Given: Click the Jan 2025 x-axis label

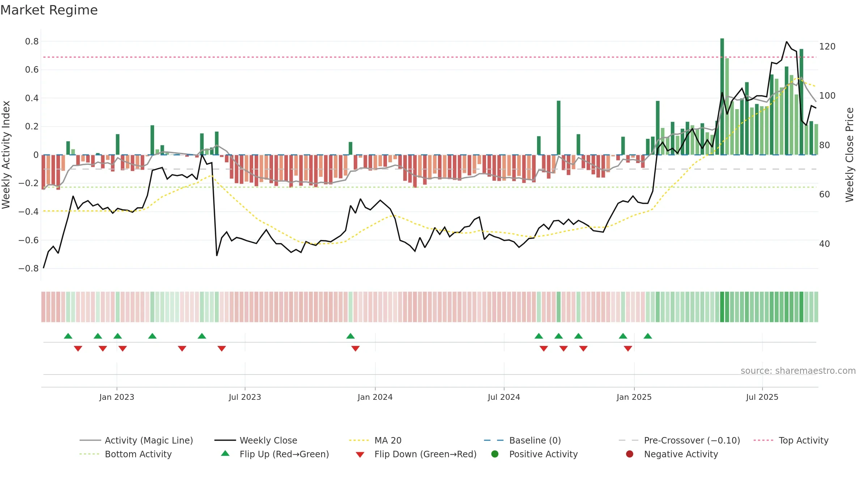Looking at the screenshot, I should (634, 397).
